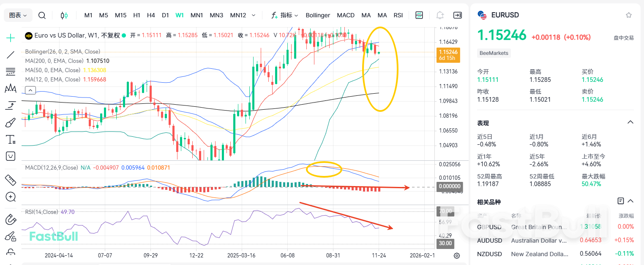The height and width of the screenshot is (265, 644).
Task: Collapse the 表现 performance section
Action: tap(629, 123)
